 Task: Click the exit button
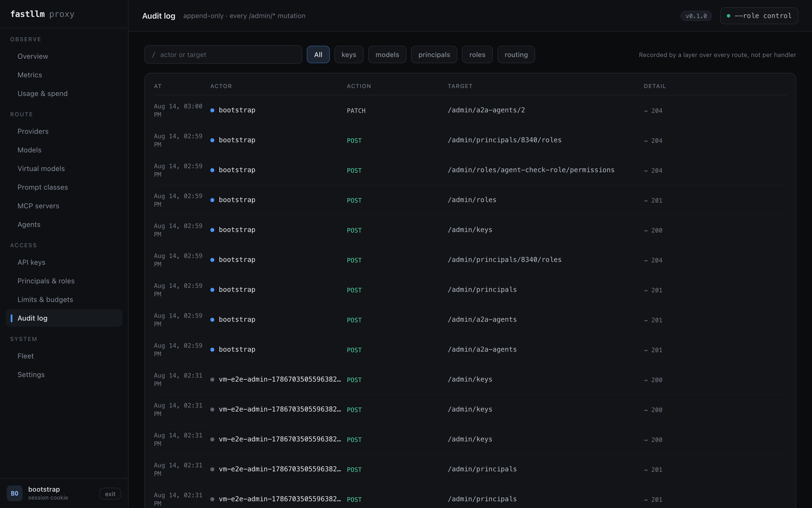pos(110,494)
